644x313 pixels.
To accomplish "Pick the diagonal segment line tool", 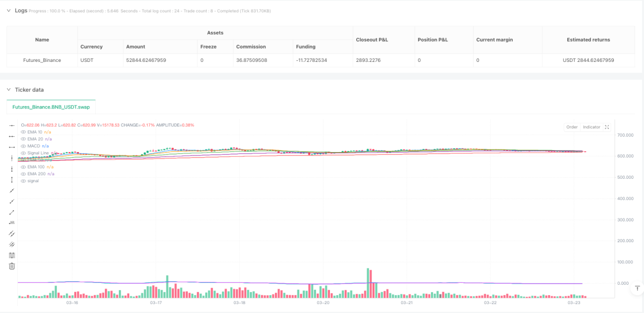I will tap(12, 211).
